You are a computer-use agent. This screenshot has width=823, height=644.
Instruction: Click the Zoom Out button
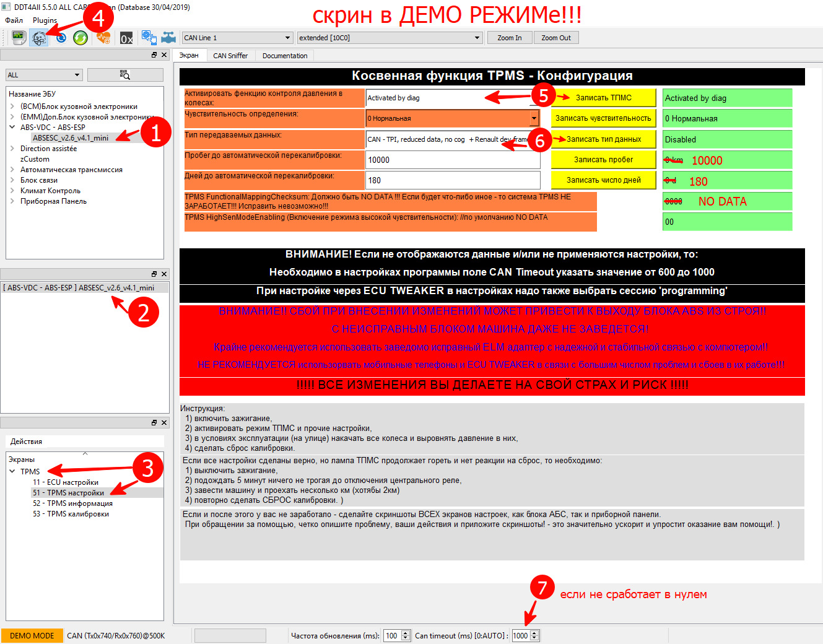(556, 38)
